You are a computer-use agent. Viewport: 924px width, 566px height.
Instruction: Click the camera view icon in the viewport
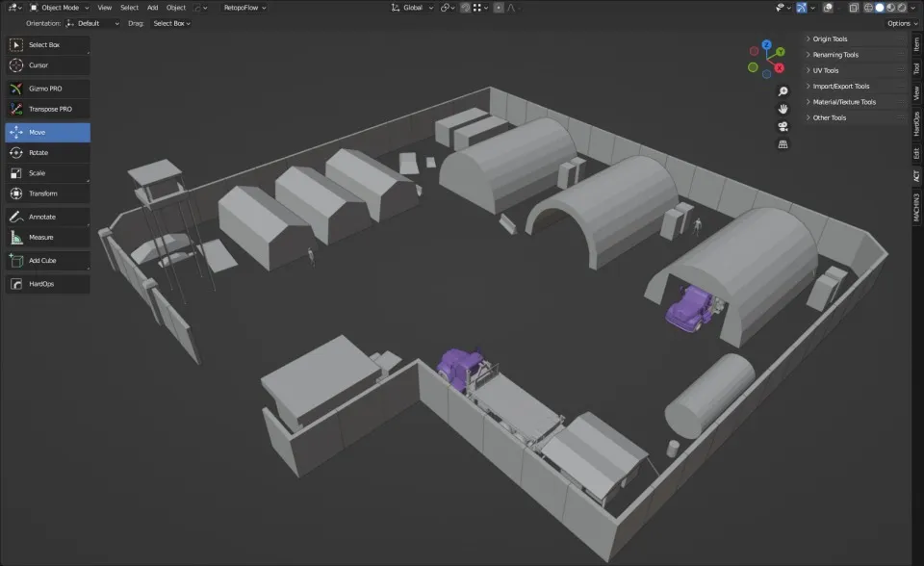point(783,128)
